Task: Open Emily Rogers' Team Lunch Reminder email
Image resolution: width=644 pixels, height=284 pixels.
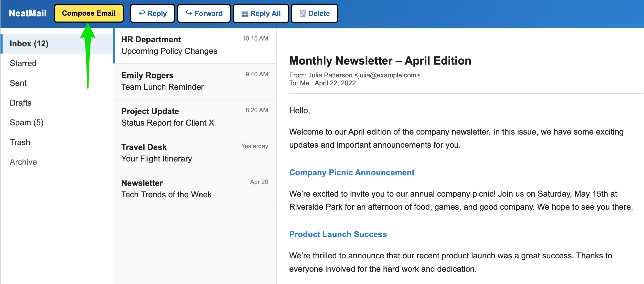Action: (x=195, y=81)
